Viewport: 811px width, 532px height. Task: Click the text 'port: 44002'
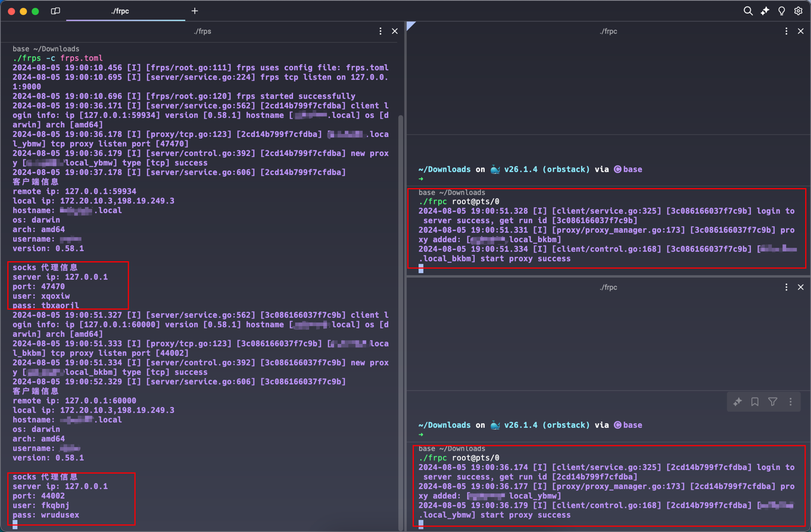coord(39,496)
